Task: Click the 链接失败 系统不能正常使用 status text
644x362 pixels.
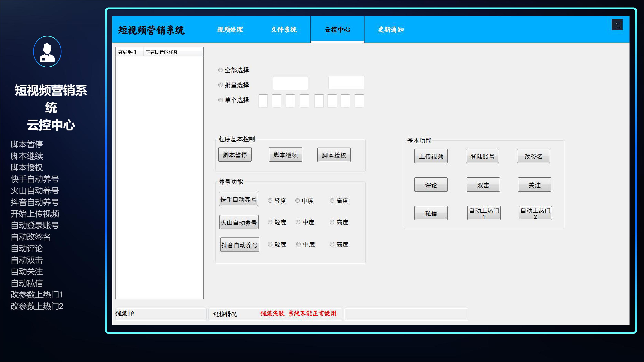Action: pyautogui.click(x=298, y=314)
